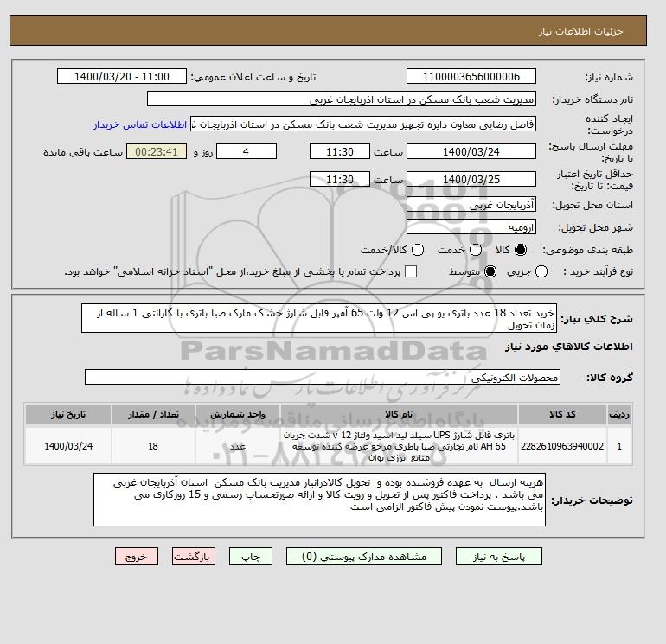666x644 pixels.
Task: Select the کالا/خدمت radio button
Action: click(x=418, y=250)
